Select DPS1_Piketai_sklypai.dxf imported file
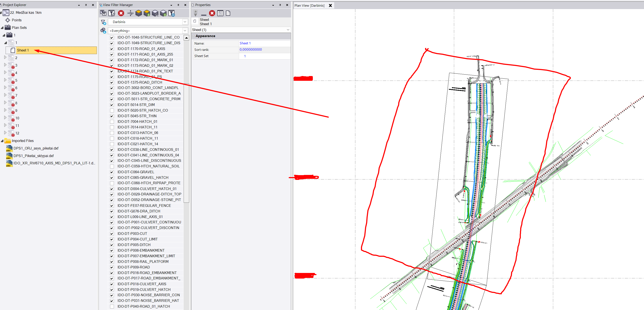The width and height of the screenshot is (644, 310). click(33, 156)
